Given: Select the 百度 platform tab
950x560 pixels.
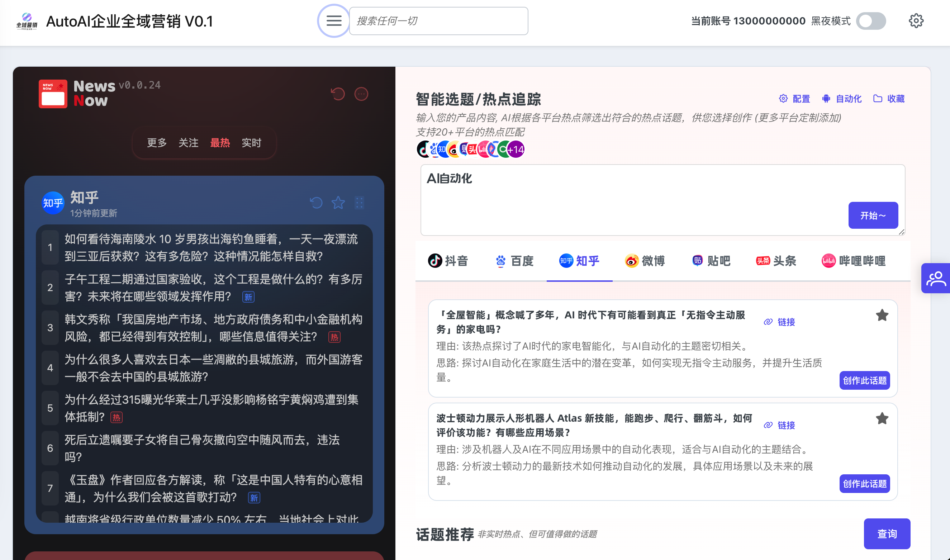Looking at the screenshot, I should pyautogui.click(x=514, y=261).
